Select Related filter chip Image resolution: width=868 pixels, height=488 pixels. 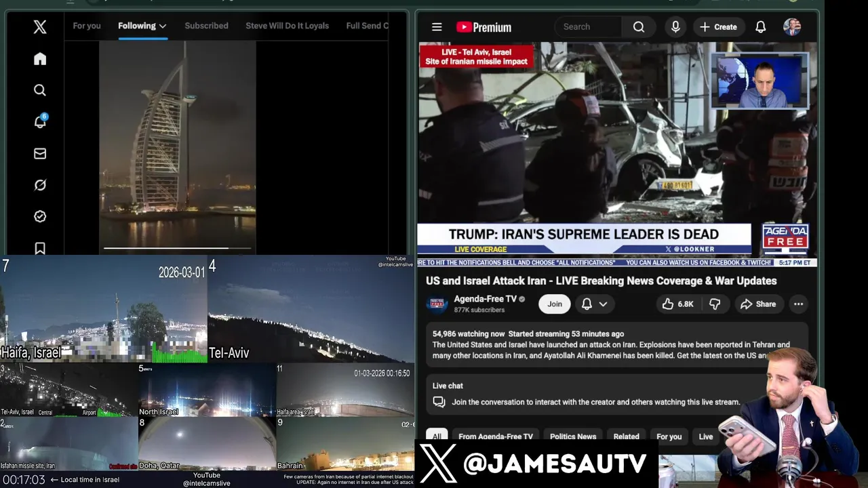[626, 436]
